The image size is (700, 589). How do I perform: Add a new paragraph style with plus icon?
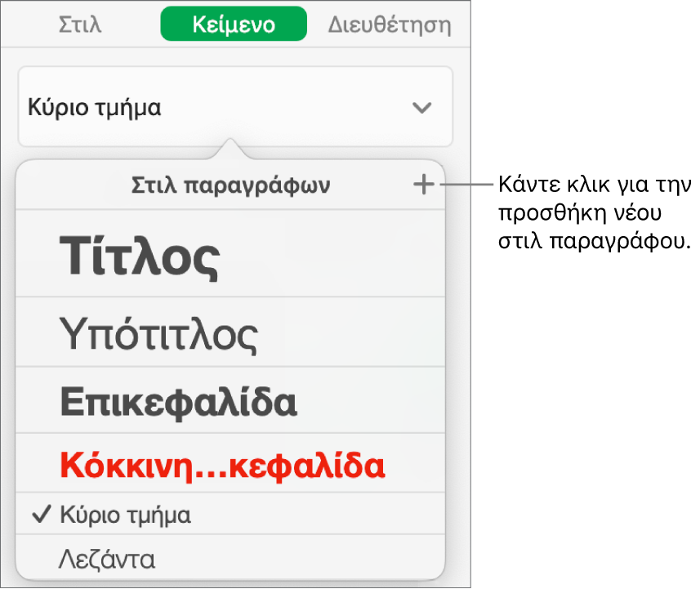[x=423, y=185]
